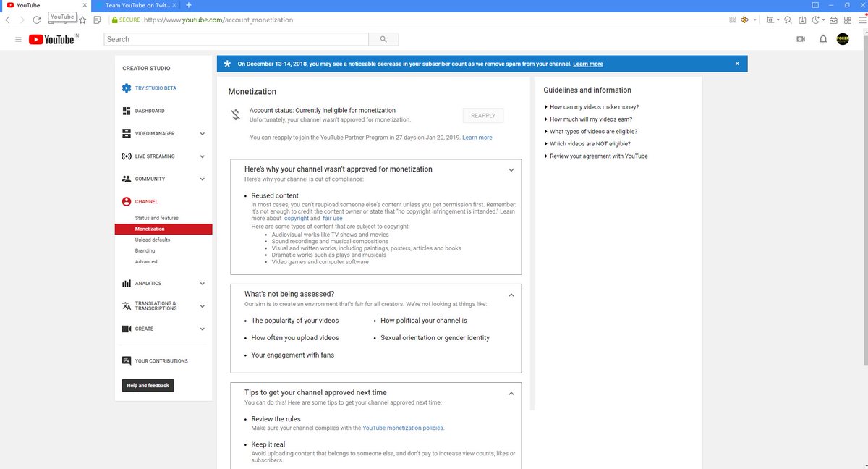
Task: Open Community sidebar item
Action: (x=150, y=179)
